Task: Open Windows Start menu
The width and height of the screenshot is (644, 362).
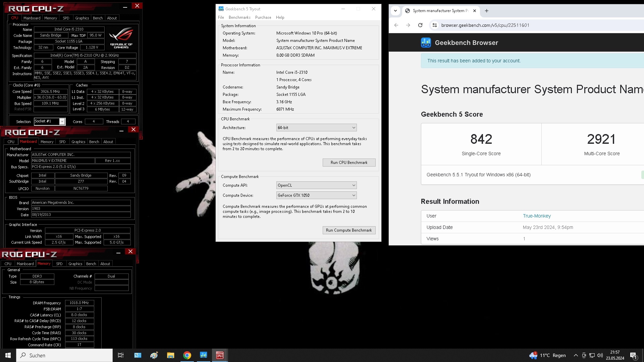Action: [8, 355]
